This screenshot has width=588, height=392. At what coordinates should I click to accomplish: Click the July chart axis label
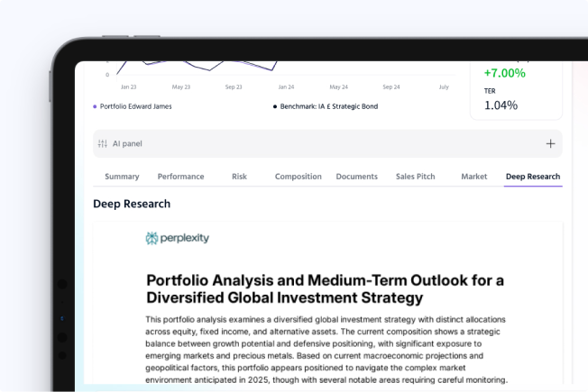(444, 87)
